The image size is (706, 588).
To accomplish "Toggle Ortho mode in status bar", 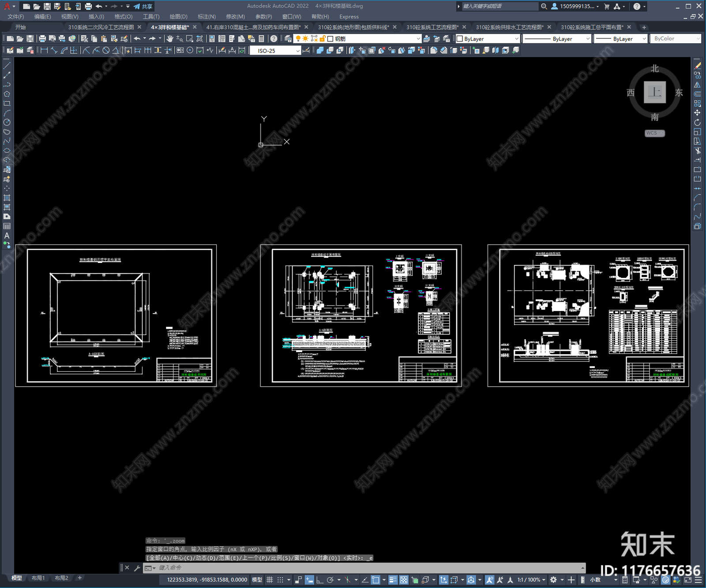I will [319, 580].
